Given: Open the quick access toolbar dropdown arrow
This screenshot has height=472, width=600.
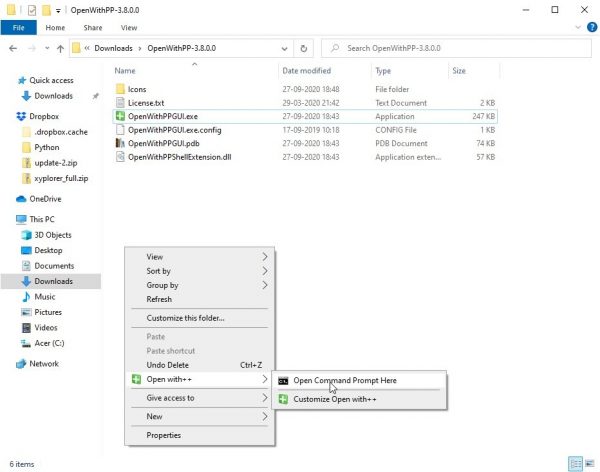Looking at the screenshot, I should [x=58, y=11].
